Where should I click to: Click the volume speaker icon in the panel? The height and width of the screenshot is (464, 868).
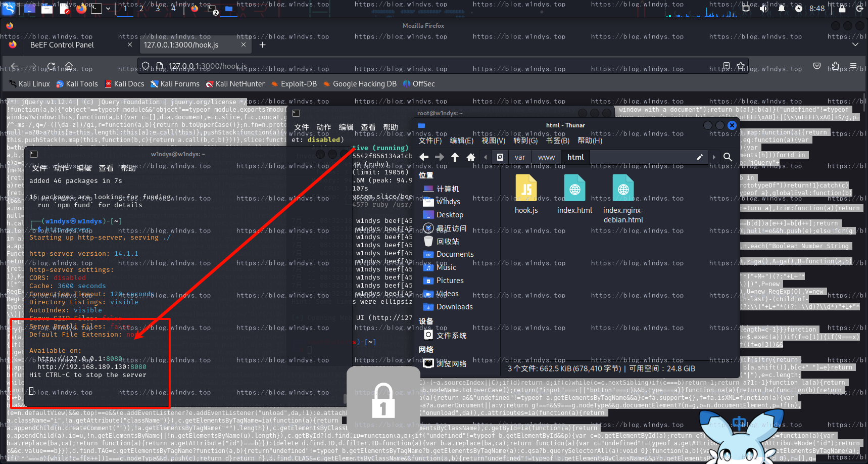(x=763, y=8)
